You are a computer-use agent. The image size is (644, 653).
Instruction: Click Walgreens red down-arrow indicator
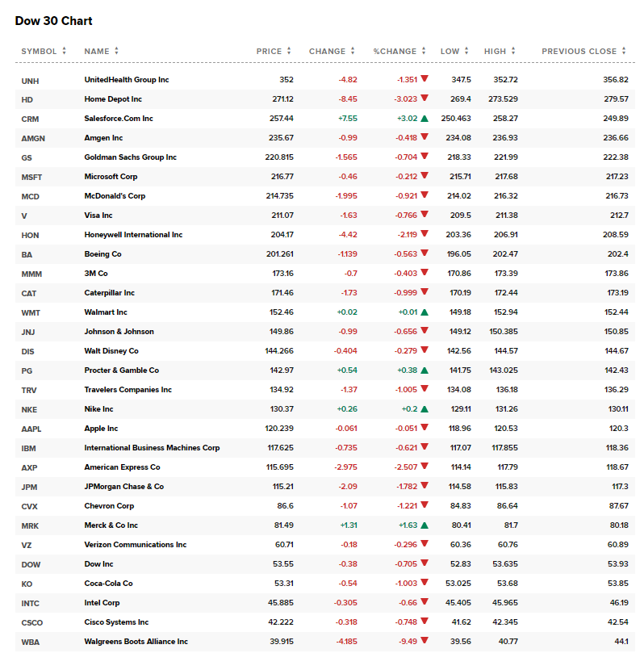click(424, 641)
